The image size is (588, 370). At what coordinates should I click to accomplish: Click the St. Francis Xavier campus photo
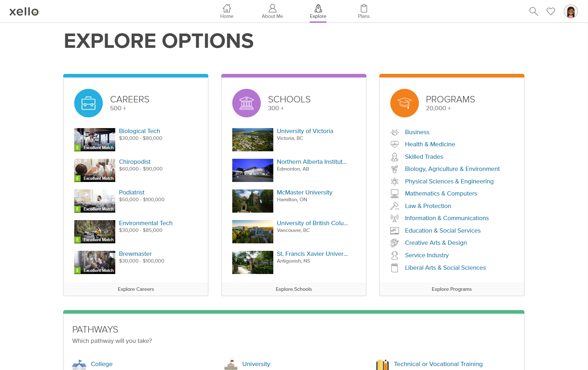pyautogui.click(x=253, y=262)
